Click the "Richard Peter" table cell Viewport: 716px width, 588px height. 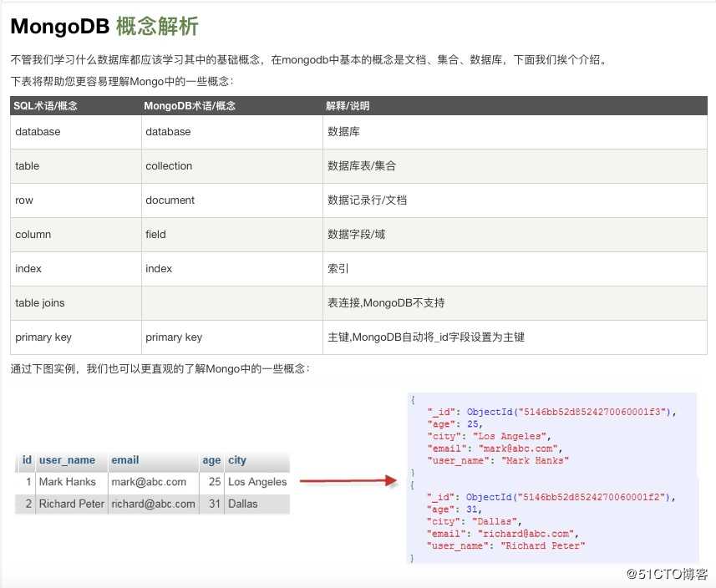click(x=72, y=504)
